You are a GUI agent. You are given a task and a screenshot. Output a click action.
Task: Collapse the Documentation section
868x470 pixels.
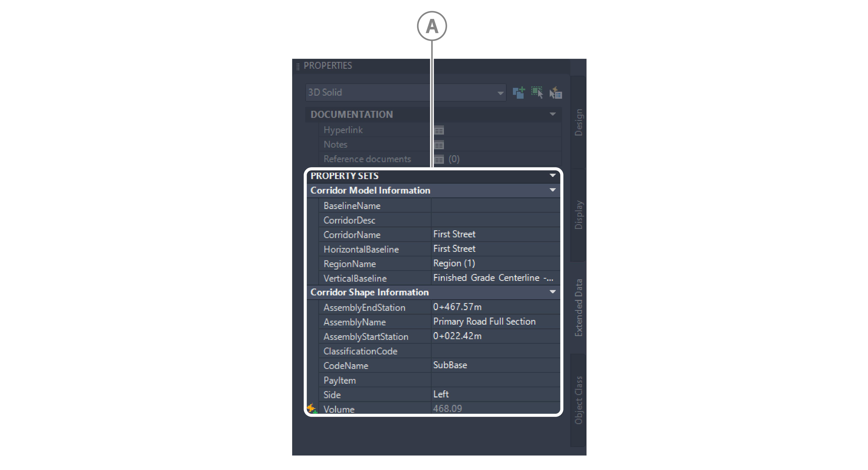[x=553, y=114]
